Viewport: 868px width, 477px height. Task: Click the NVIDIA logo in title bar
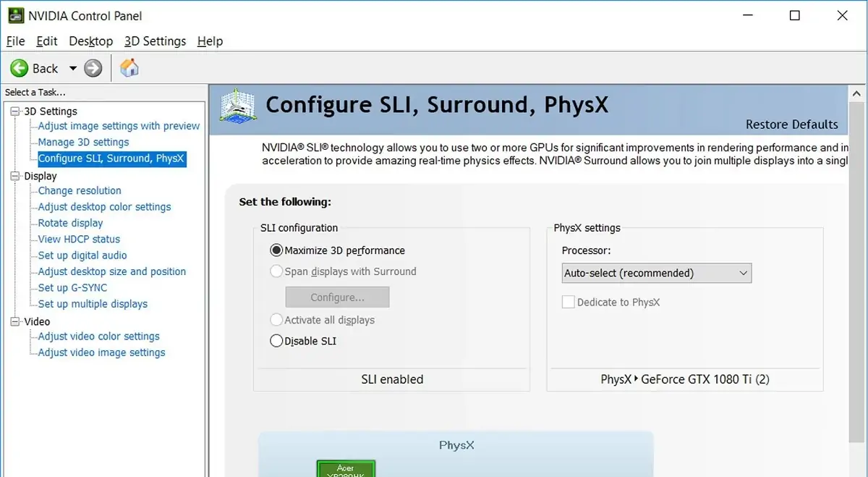[15, 15]
